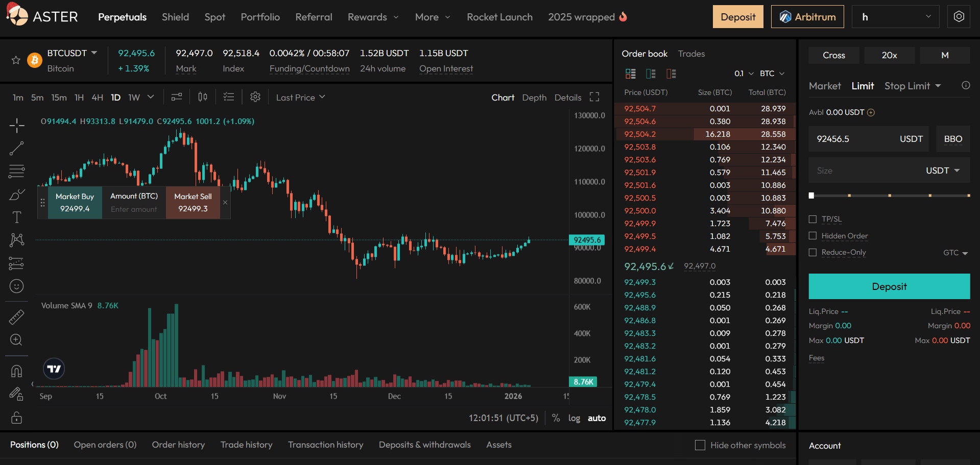Open the Last Price dropdown
This screenshot has height=465, width=980.
pos(300,97)
